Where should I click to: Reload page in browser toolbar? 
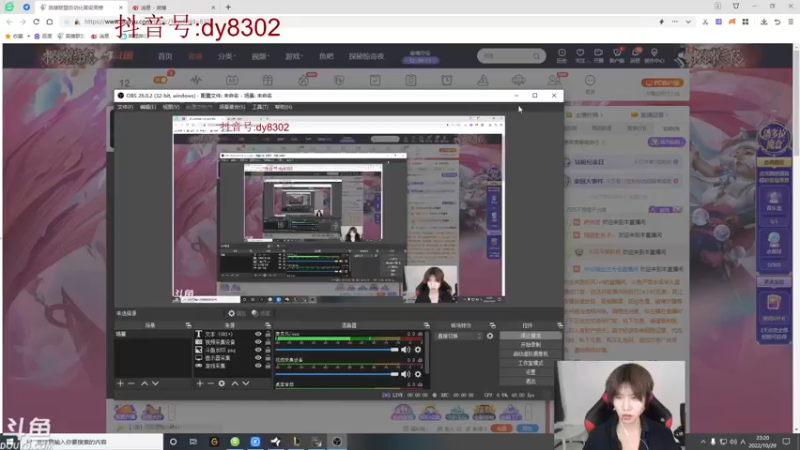pos(36,22)
